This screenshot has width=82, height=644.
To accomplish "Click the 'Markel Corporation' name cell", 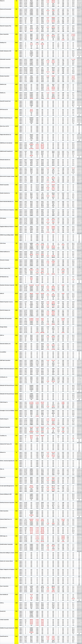I will click(x=7, y=185).
